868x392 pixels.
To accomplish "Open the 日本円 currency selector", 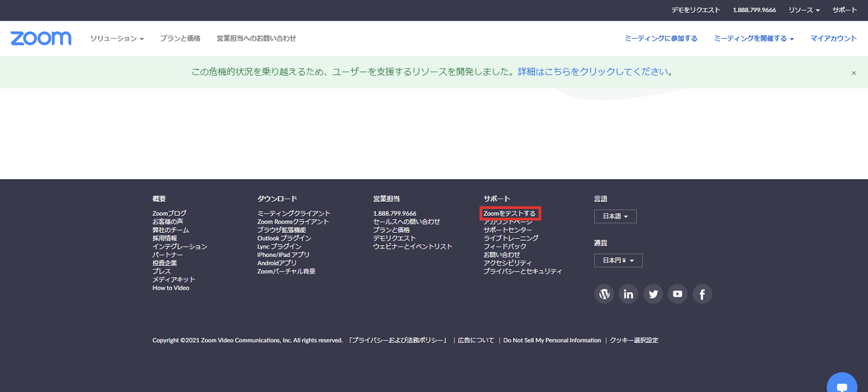I will click(x=618, y=260).
